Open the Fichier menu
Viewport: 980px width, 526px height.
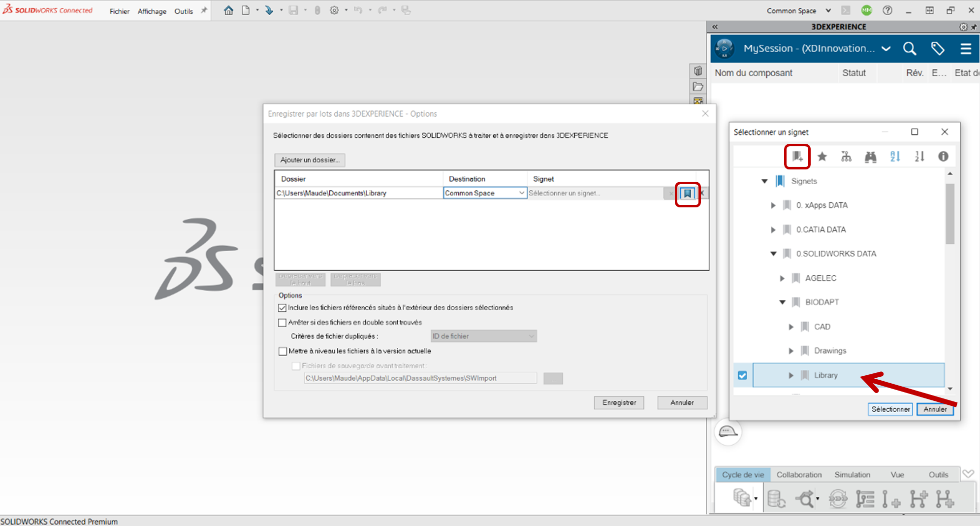pyautogui.click(x=119, y=11)
